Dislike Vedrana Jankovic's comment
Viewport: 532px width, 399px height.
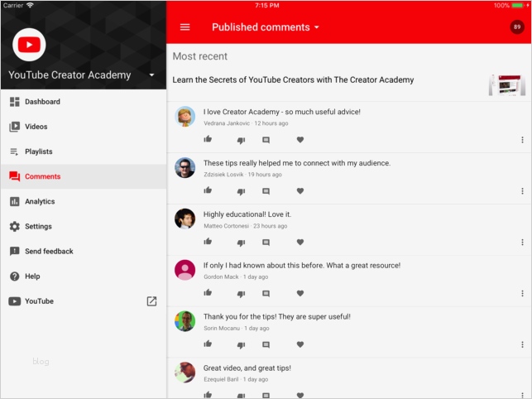(241, 140)
